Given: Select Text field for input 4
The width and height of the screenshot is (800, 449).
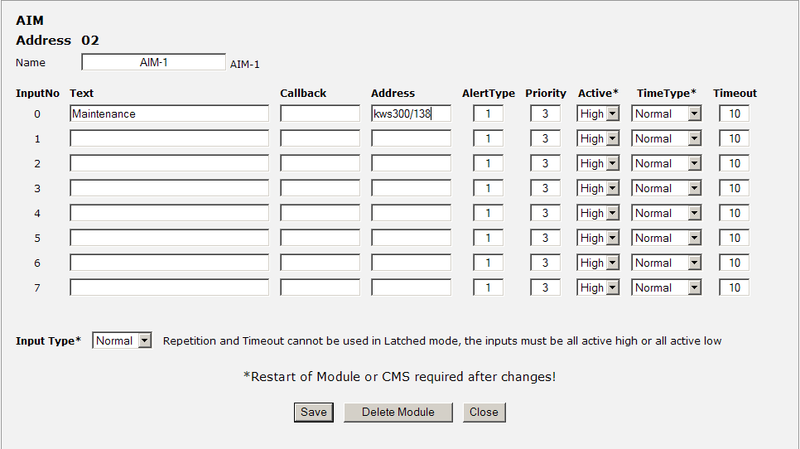Looking at the screenshot, I should coord(169,213).
